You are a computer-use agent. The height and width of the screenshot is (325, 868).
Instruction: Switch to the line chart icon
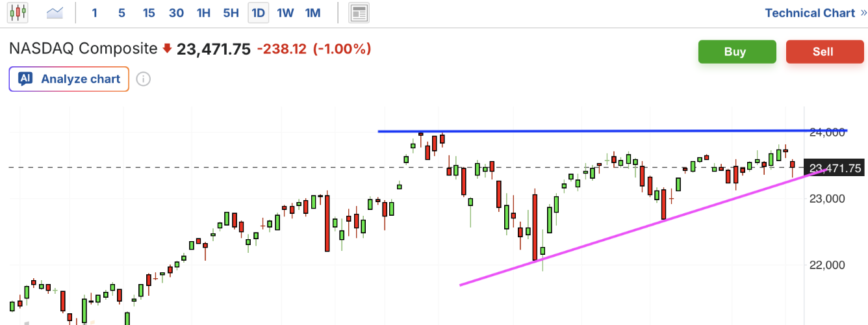(55, 12)
